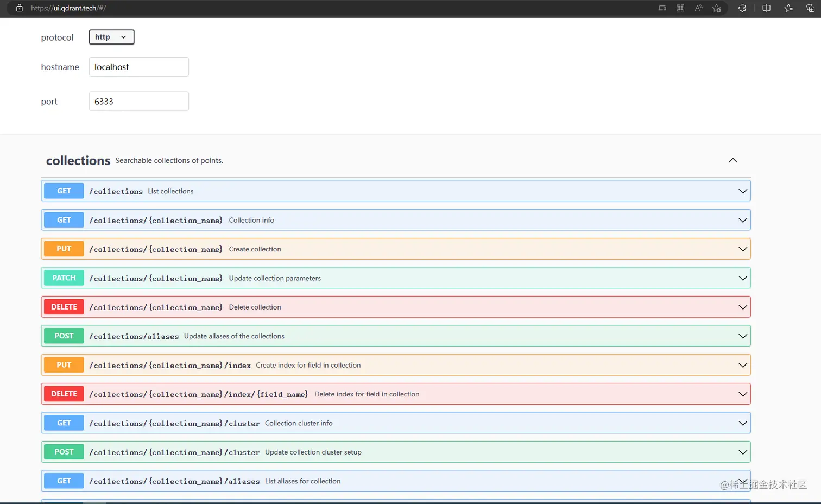Click POST badge for Update cluster setup

(64, 452)
